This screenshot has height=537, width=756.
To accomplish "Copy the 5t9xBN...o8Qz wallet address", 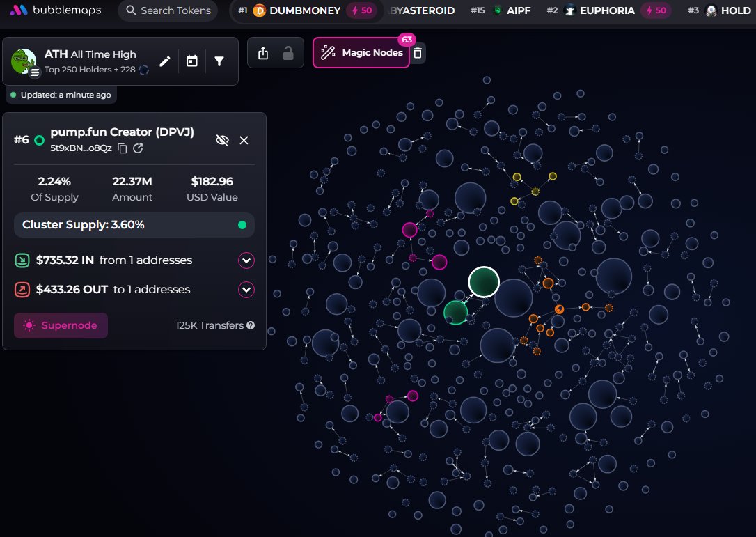I will pyautogui.click(x=123, y=148).
